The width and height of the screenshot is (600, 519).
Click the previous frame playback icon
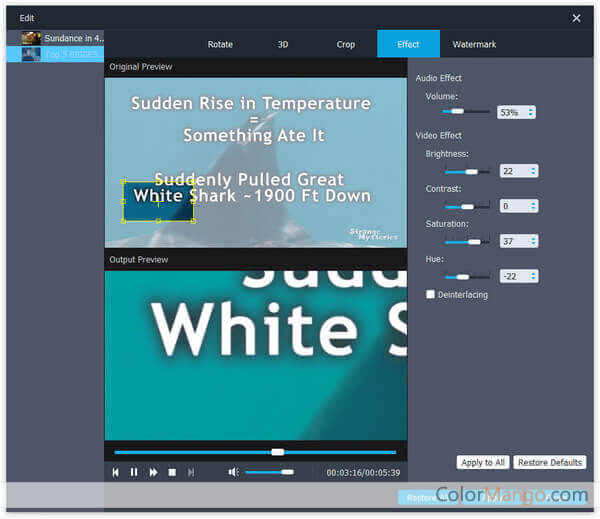click(x=116, y=472)
